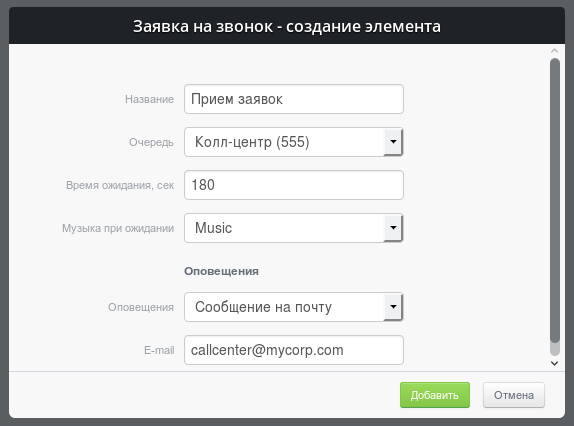Open the Очередь dropdown arrow
Viewport: 574px width, 426px height.
pyautogui.click(x=393, y=142)
